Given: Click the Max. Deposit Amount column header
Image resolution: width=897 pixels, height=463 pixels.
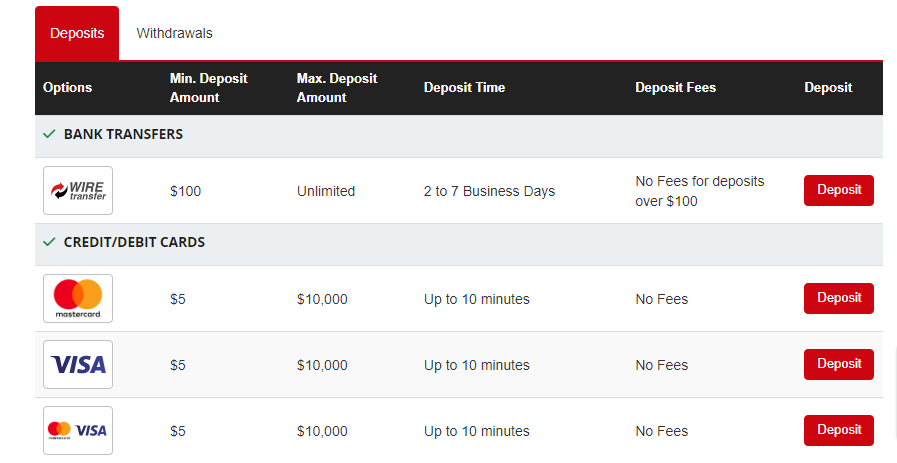Looking at the screenshot, I should point(337,88).
